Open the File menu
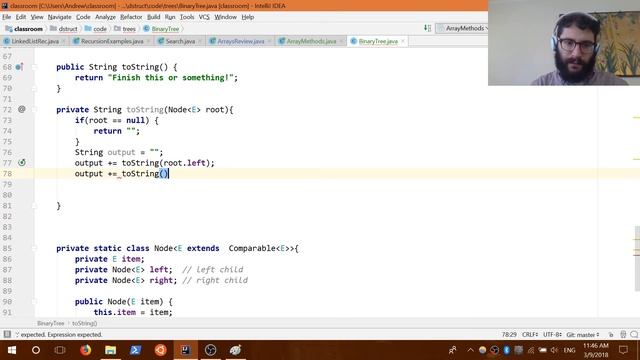Image resolution: width=640 pixels, height=360 pixels. 7,17
